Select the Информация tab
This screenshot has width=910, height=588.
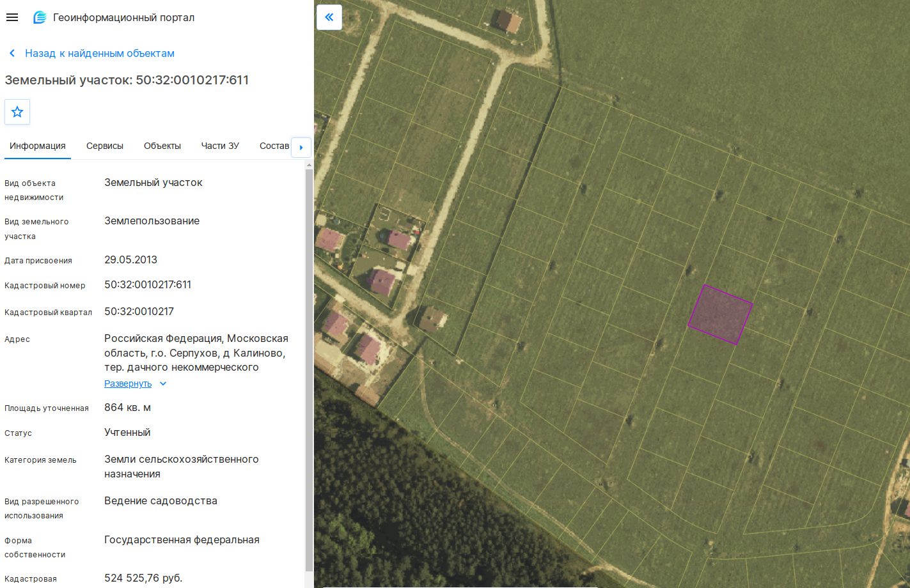coord(38,146)
